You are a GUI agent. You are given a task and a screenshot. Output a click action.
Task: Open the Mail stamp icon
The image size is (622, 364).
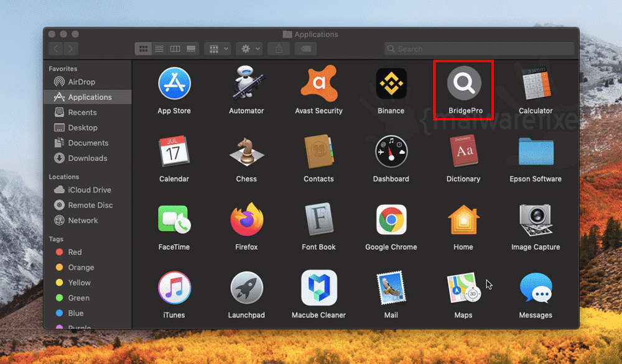pos(391,288)
